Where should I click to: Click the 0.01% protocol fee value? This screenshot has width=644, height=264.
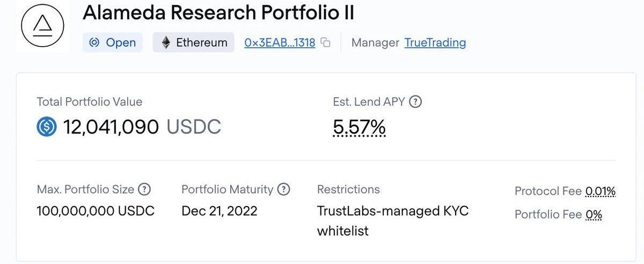point(600,191)
